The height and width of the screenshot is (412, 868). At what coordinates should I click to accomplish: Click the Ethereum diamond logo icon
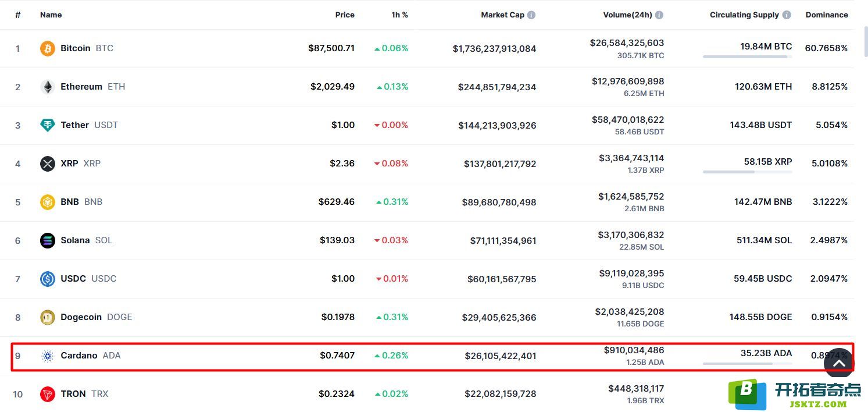point(48,87)
